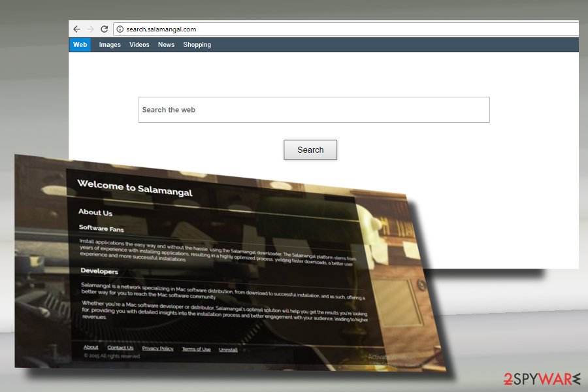
Task: Click the Developers heading
Action: (99, 271)
